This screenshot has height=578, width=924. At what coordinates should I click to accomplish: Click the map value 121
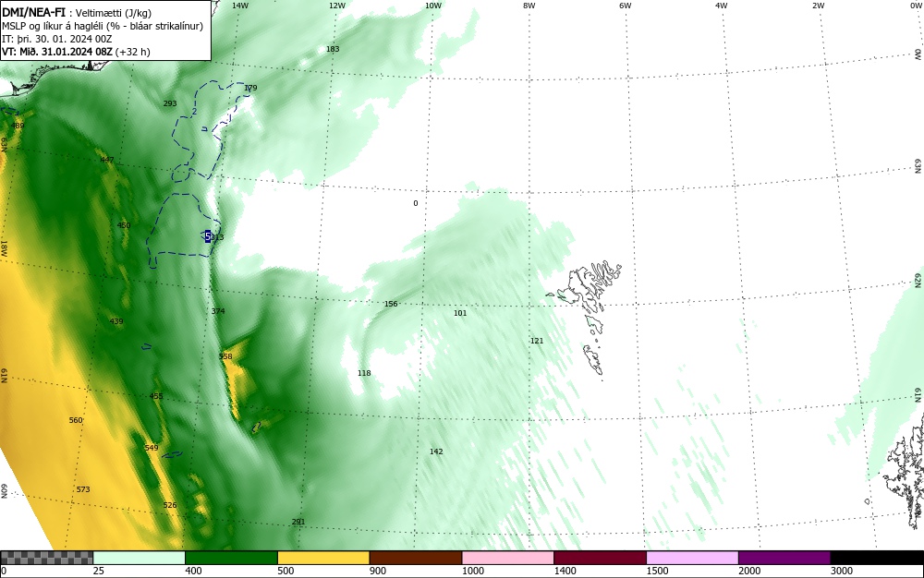pos(537,340)
